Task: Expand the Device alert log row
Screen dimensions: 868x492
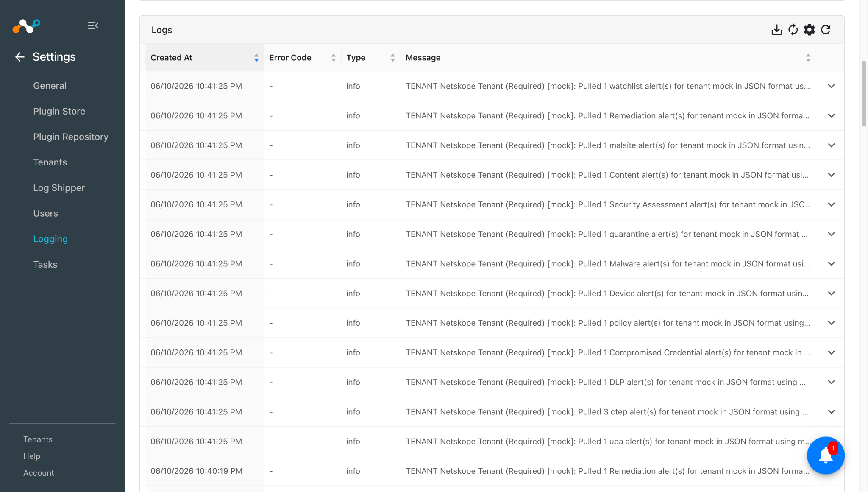Action: [832, 294]
